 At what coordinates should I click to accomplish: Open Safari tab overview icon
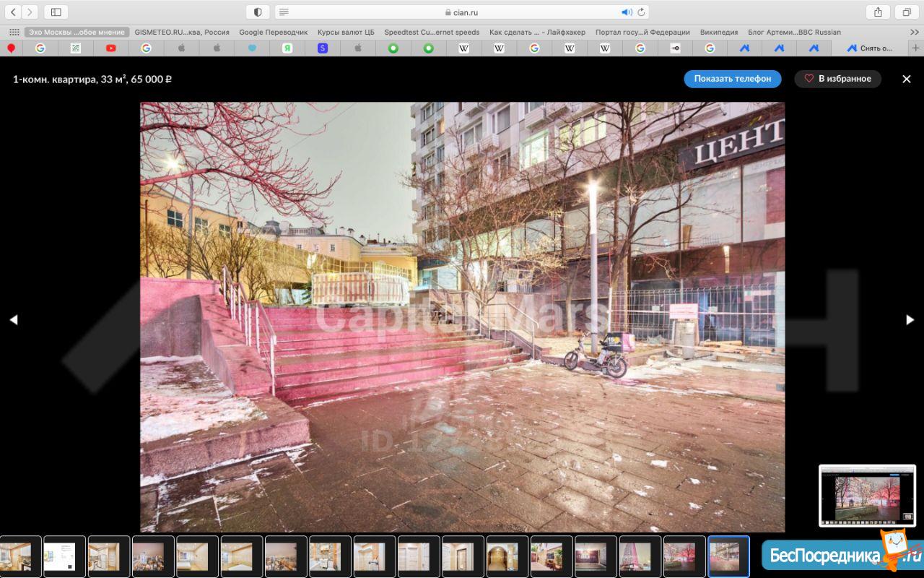(x=906, y=12)
